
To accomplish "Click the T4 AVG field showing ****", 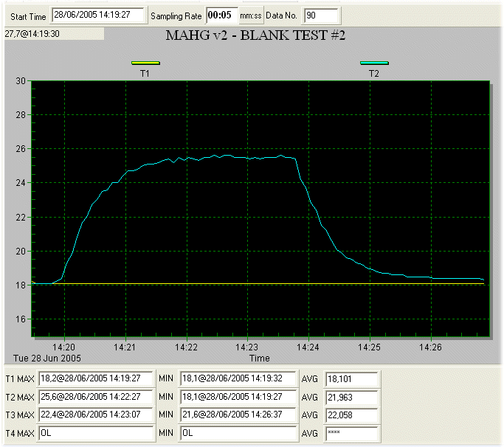I will click(x=351, y=434).
